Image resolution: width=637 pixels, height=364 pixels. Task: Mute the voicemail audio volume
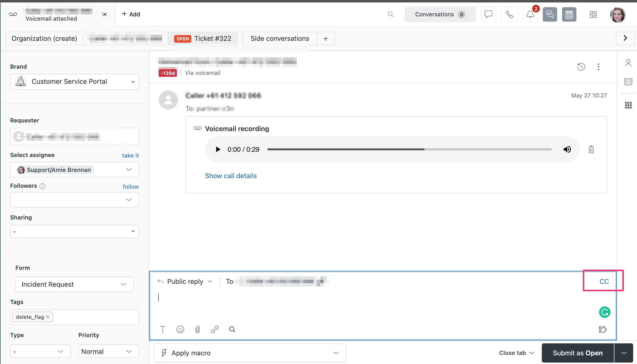tap(567, 150)
